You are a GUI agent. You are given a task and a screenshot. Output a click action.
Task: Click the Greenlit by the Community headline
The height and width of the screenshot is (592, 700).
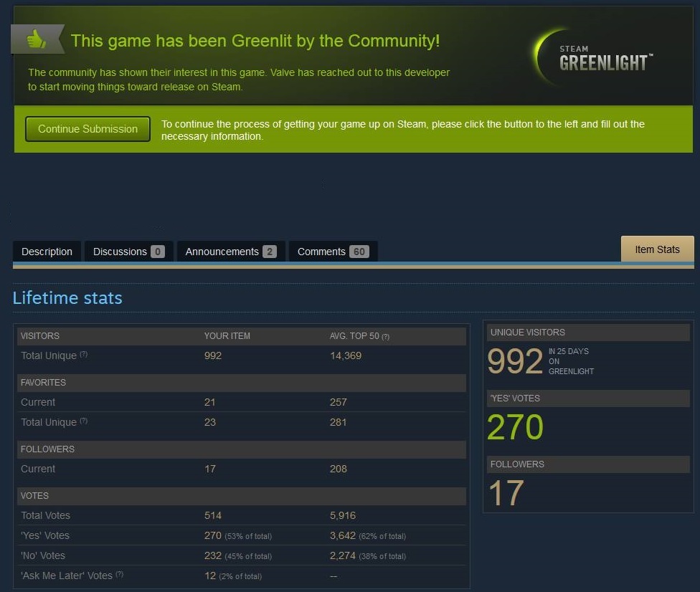pyautogui.click(x=255, y=41)
